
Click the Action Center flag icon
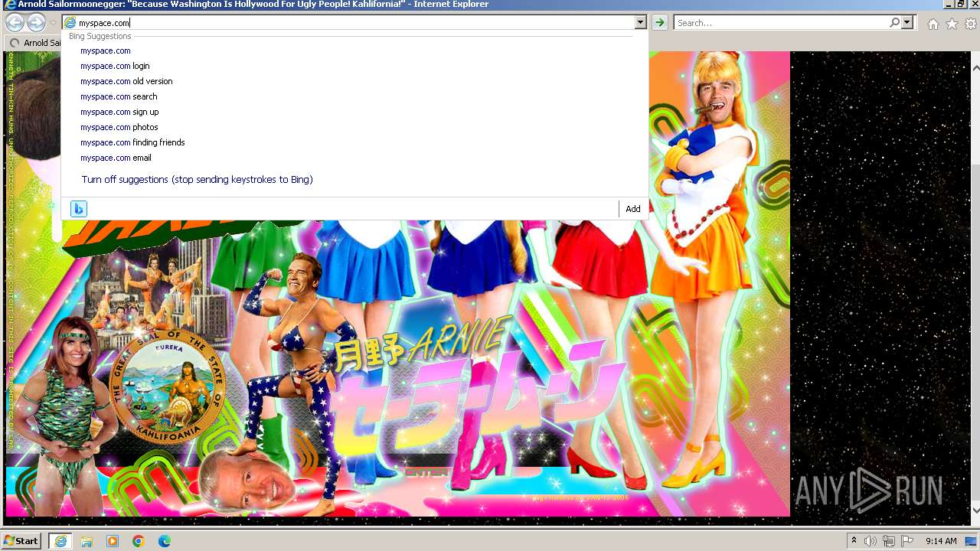coord(907,541)
